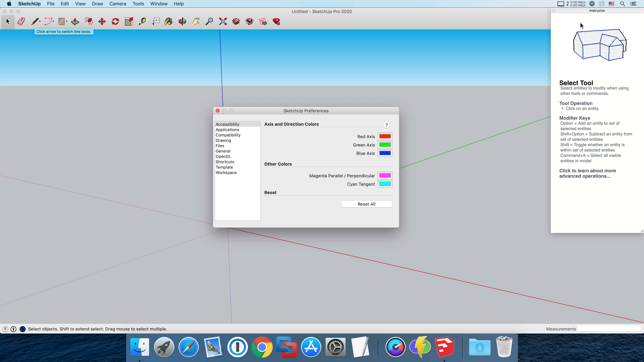Screen dimensions: 644x362
Task: Select Applications in the preferences list
Action: (x=237, y=130)
